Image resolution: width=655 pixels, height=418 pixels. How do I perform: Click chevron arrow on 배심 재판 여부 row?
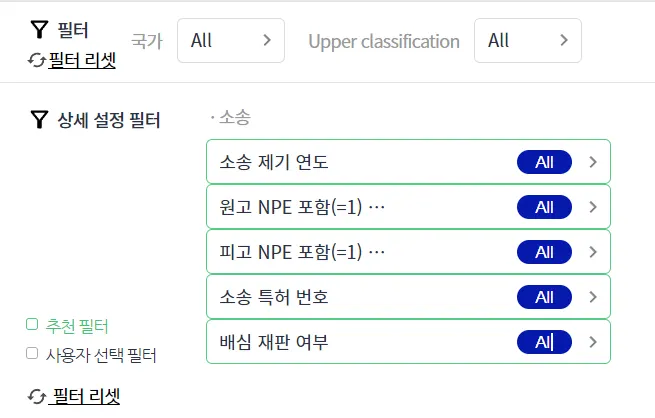[x=593, y=342]
